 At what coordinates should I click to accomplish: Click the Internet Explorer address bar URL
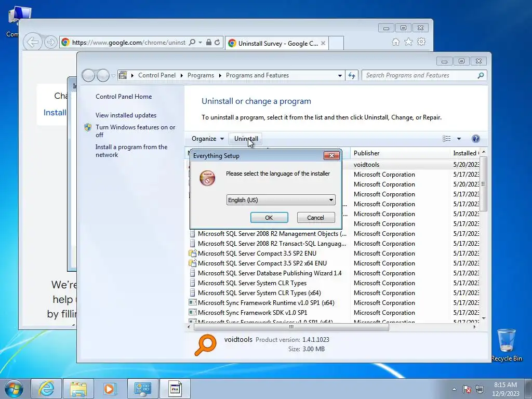click(x=129, y=43)
